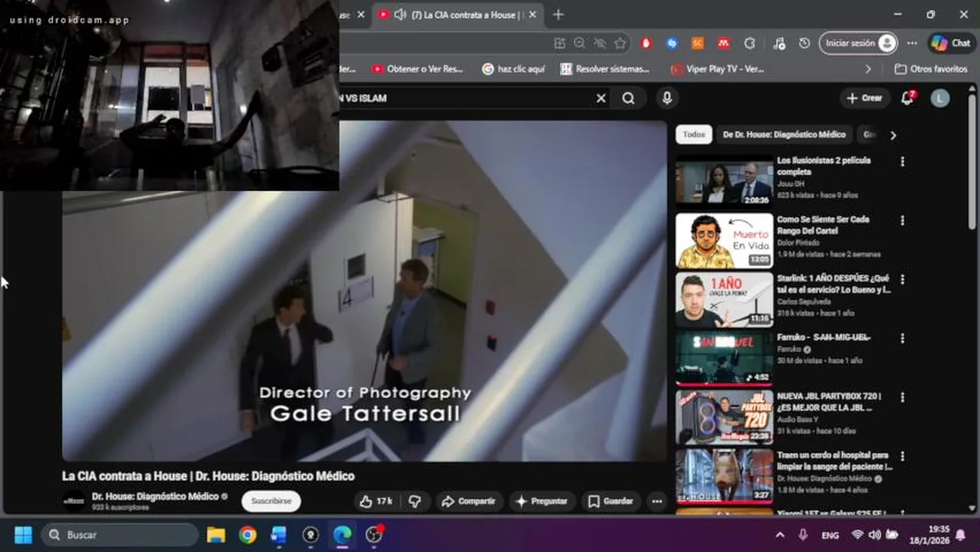980x552 pixels.
Task: Clear the YouTube search box text
Action: pyautogui.click(x=601, y=98)
